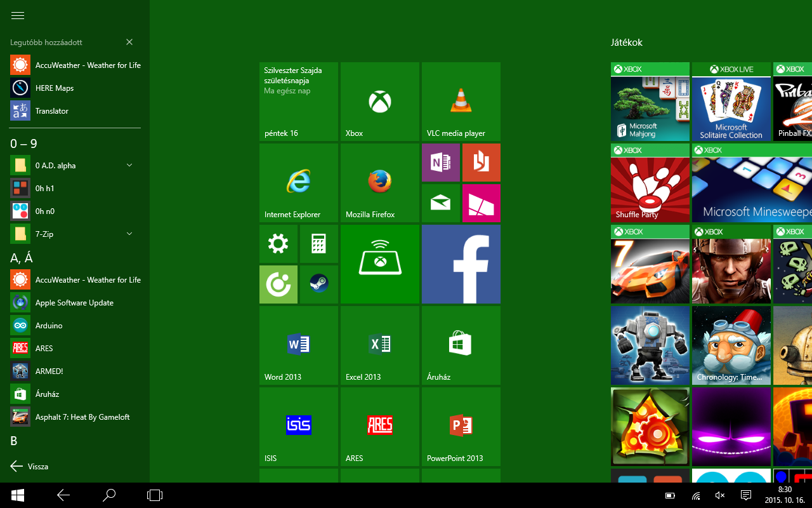Open Microsoft Solitaire Collection tile
The height and width of the screenshot is (508, 812).
tap(731, 102)
